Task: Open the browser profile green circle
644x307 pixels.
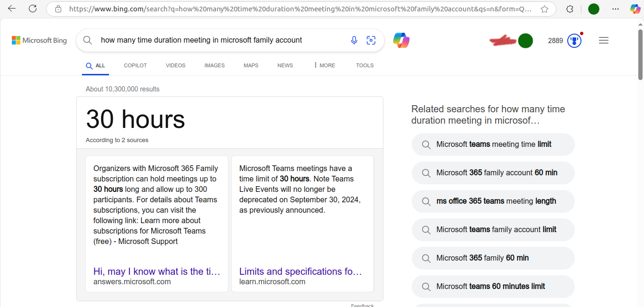Action: pyautogui.click(x=593, y=9)
